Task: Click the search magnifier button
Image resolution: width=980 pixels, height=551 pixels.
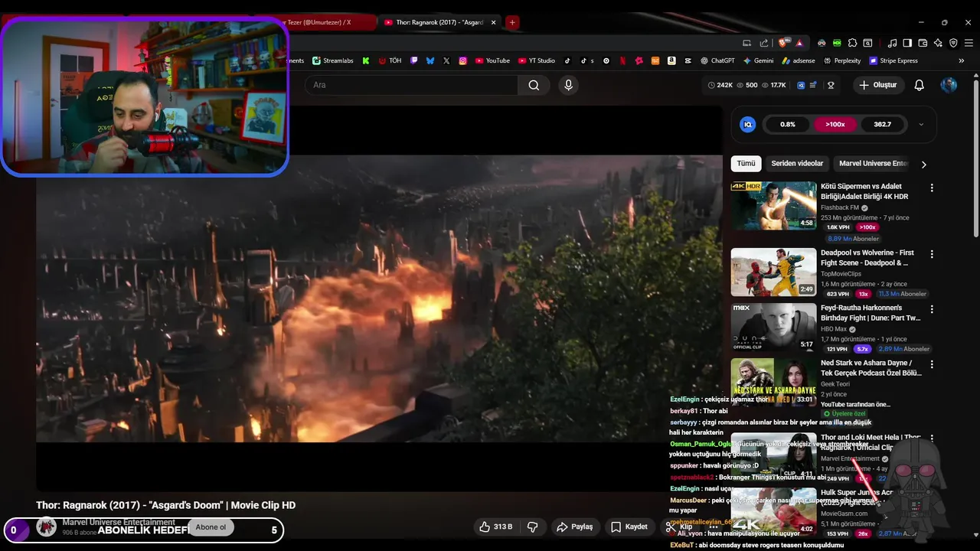Action: pos(534,85)
